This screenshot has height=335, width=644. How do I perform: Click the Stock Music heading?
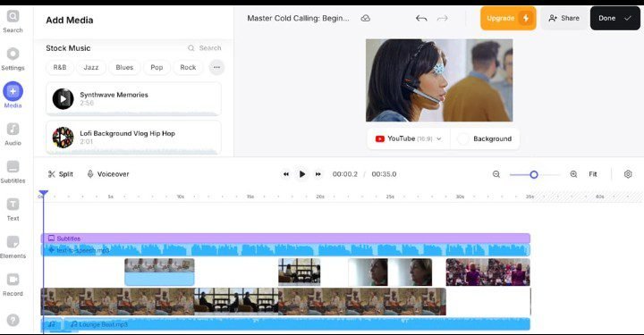(x=68, y=48)
